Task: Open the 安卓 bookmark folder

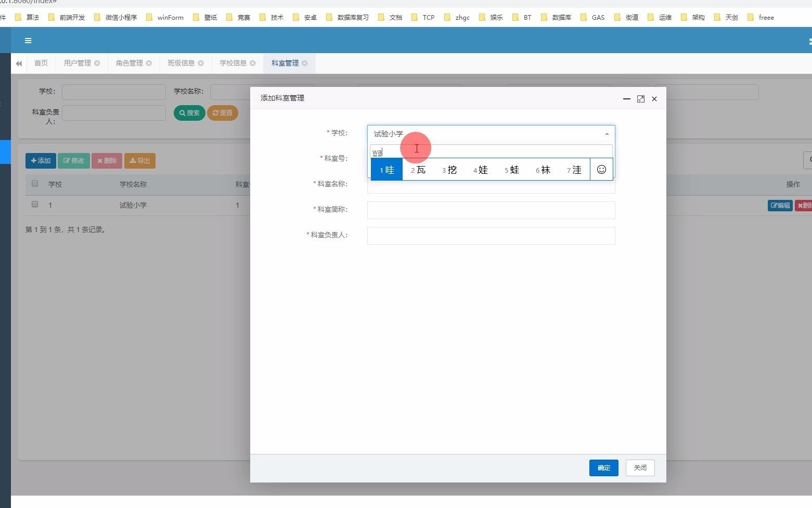Action: pyautogui.click(x=305, y=17)
